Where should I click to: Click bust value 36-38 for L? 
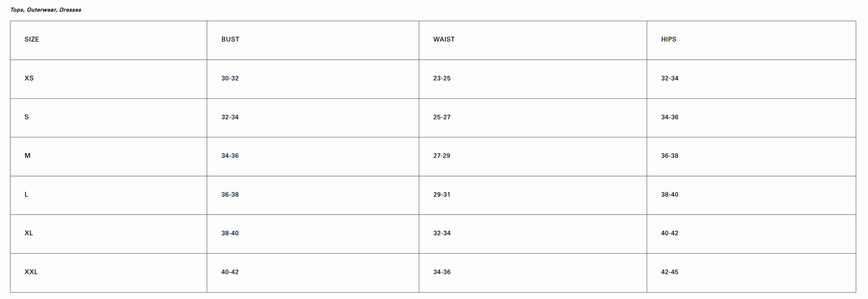pyautogui.click(x=230, y=195)
